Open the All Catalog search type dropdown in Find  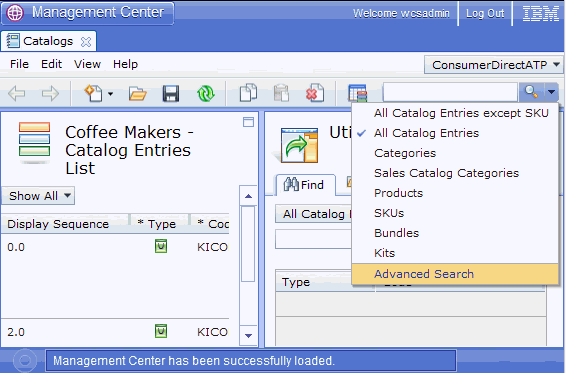point(314,214)
